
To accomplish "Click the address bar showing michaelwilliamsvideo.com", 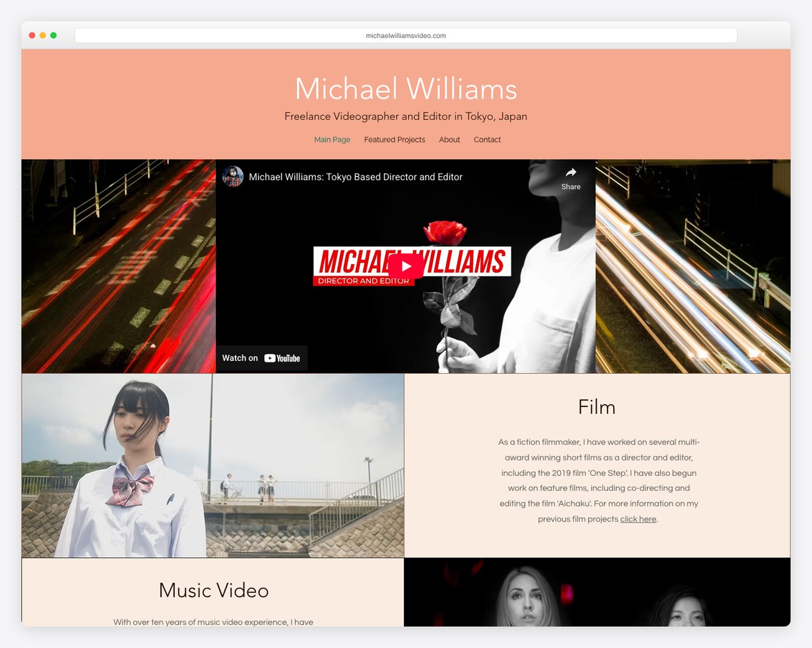I will [x=405, y=35].
